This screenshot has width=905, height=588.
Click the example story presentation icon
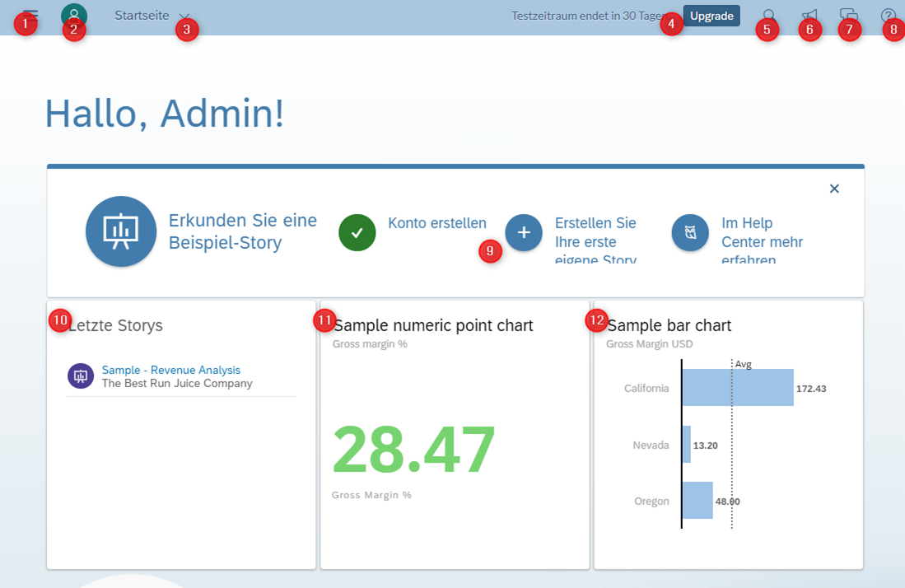point(120,231)
